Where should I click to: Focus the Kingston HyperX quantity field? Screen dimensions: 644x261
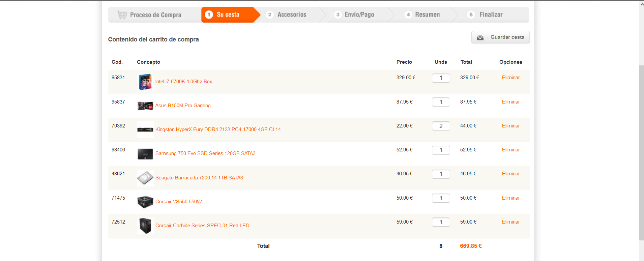[x=441, y=126]
